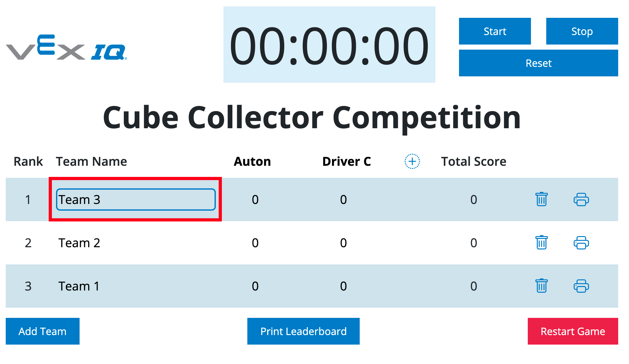This screenshot has width=629, height=364.
Task: Print Team 2's row via the printer icon
Action: [581, 243]
